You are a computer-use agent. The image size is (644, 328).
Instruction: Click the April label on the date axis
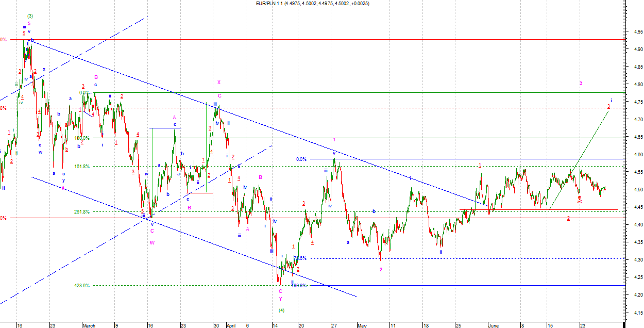[231, 325]
